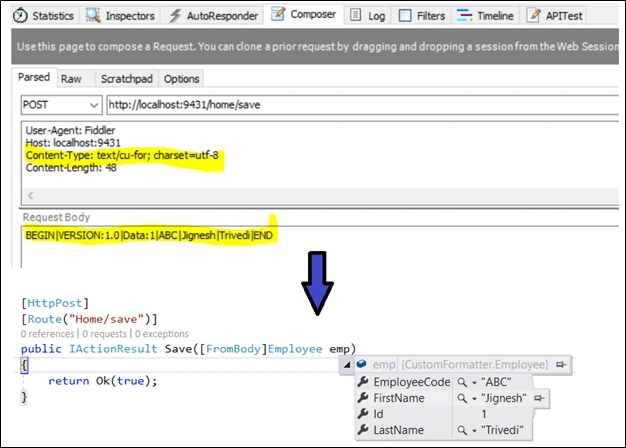Click the 0 references CodeLens link
The width and height of the screenshot is (626, 448).
pos(48,334)
